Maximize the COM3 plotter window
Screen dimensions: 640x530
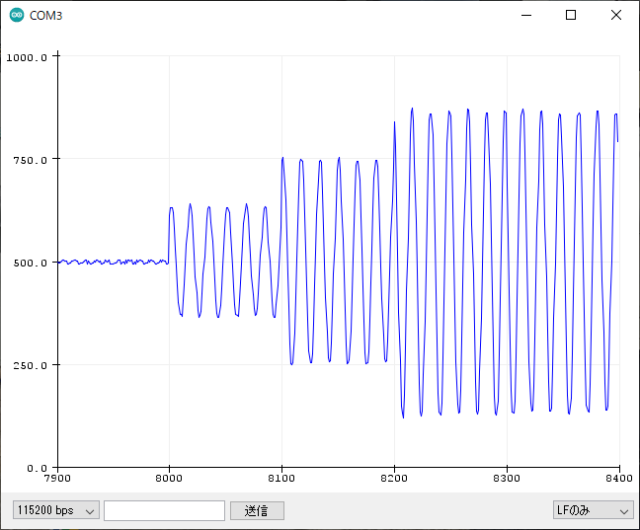(x=571, y=15)
